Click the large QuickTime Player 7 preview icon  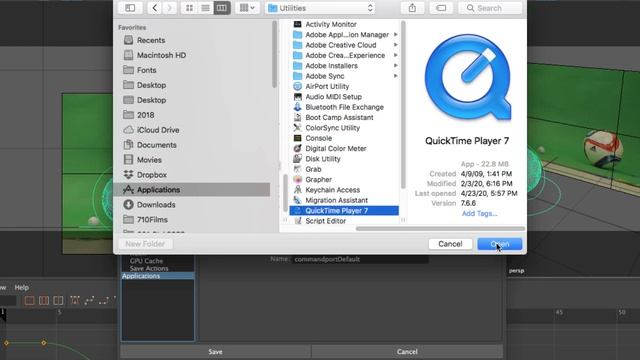coord(468,78)
